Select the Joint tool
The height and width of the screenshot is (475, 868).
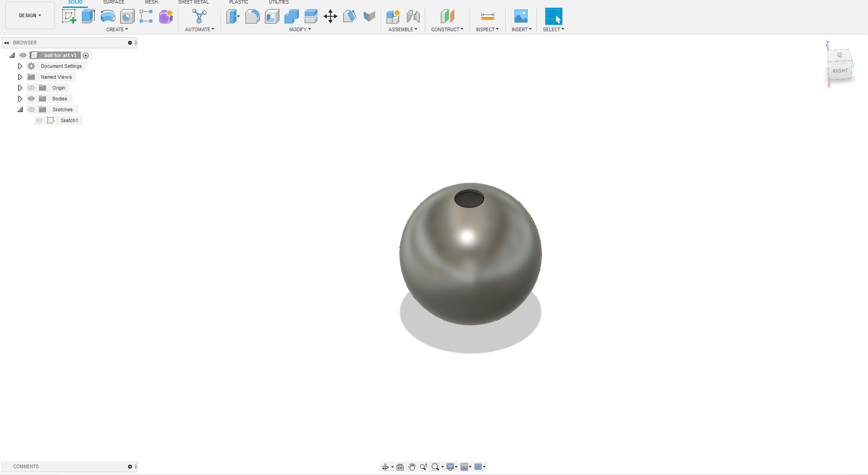(413, 17)
